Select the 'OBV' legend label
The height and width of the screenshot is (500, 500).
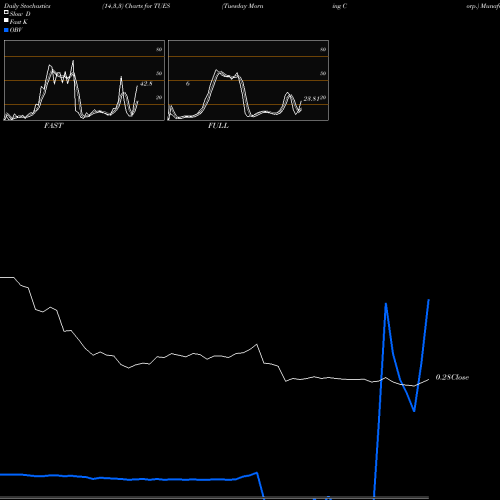16,30
